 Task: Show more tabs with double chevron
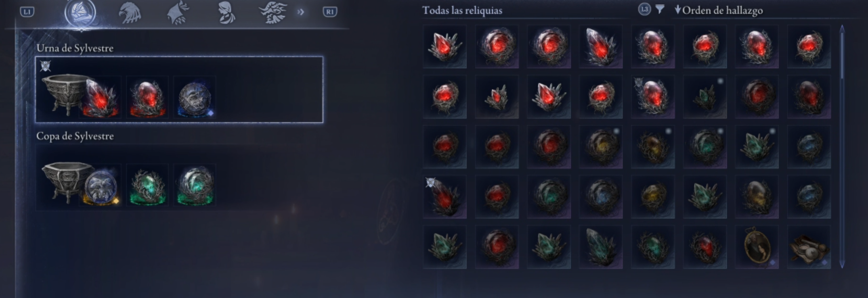tap(301, 12)
